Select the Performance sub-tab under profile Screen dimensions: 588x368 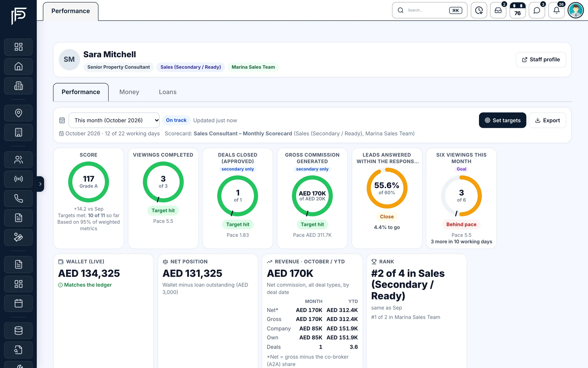[x=81, y=92]
